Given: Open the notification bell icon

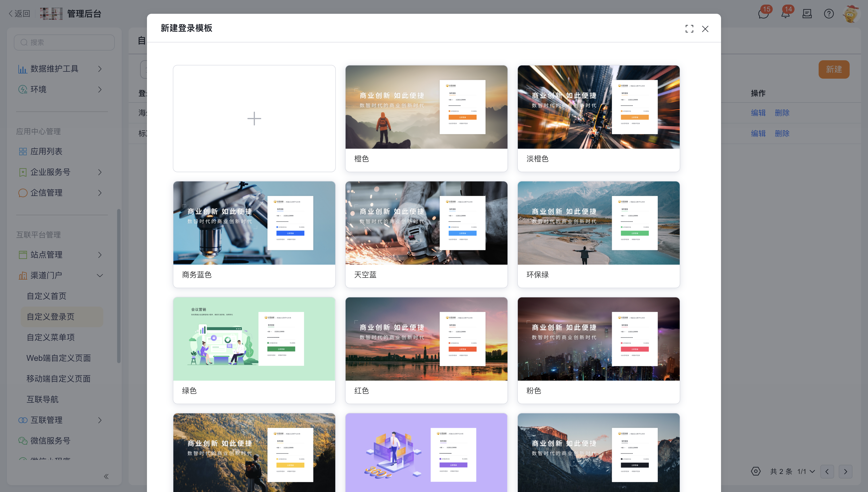Looking at the screenshot, I should [x=786, y=14].
